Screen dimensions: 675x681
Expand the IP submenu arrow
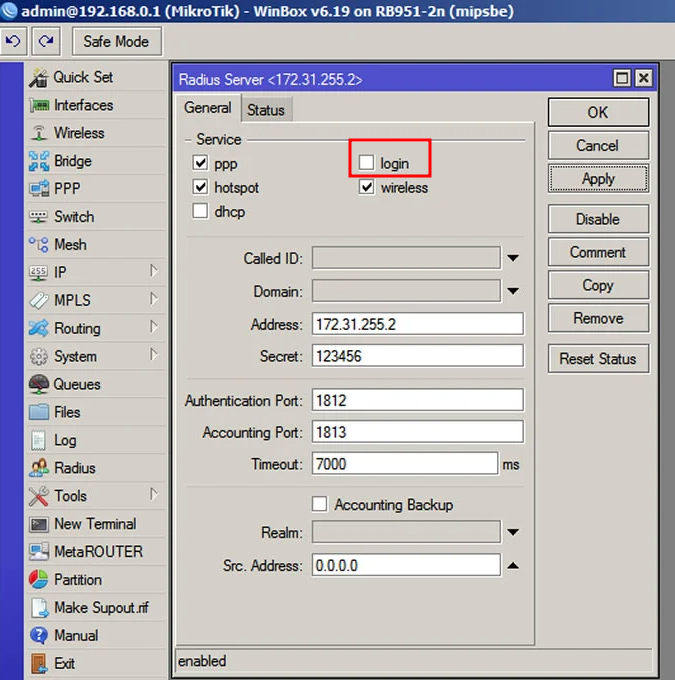tap(153, 271)
